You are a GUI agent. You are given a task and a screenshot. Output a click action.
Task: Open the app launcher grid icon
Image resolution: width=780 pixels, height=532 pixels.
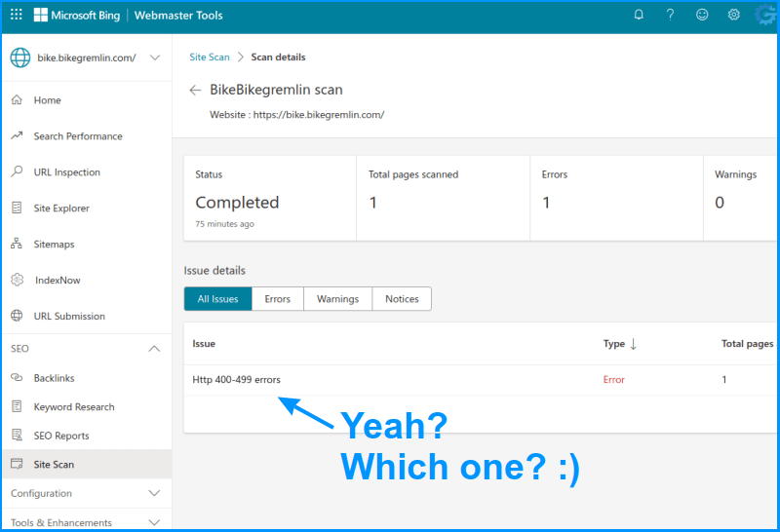(16, 15)
